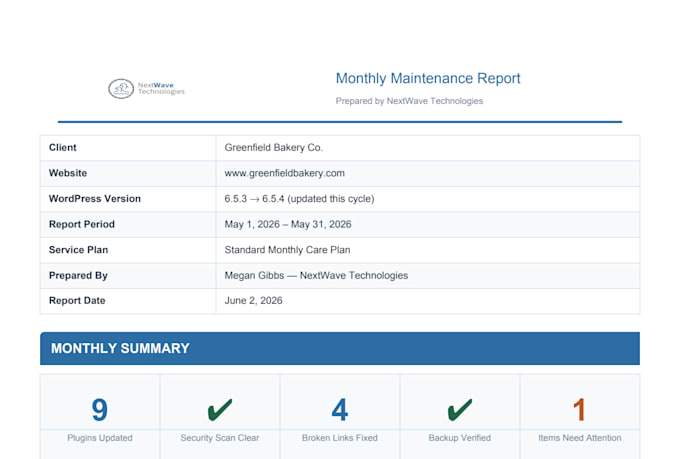This screenshot has height=459, width=680.
Task: Click the 'Plugins Updated' caption
Action: point(100,438)
